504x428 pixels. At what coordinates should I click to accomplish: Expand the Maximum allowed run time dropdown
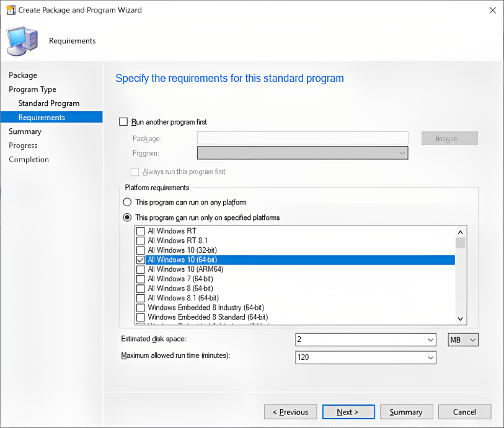coord(429,357)
